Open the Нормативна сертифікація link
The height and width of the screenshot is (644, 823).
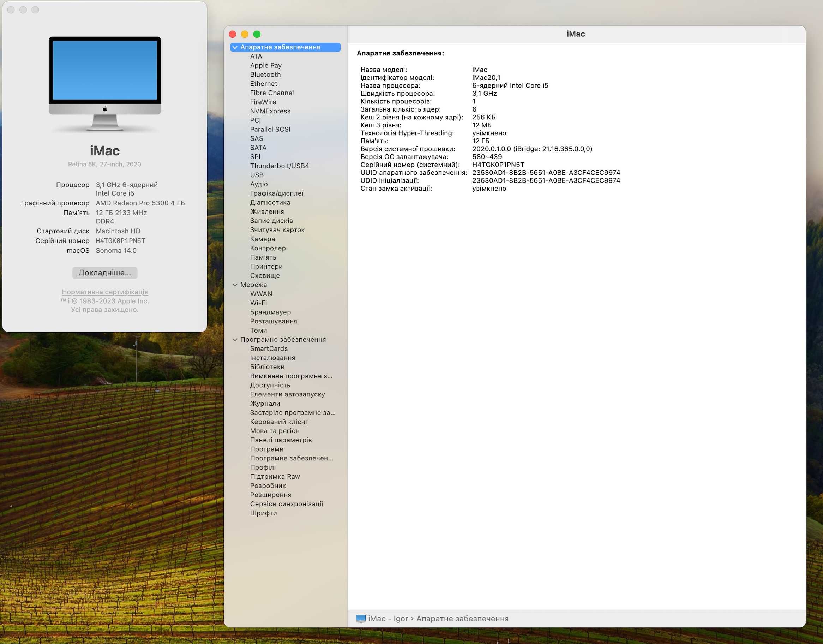click(105, 292)
